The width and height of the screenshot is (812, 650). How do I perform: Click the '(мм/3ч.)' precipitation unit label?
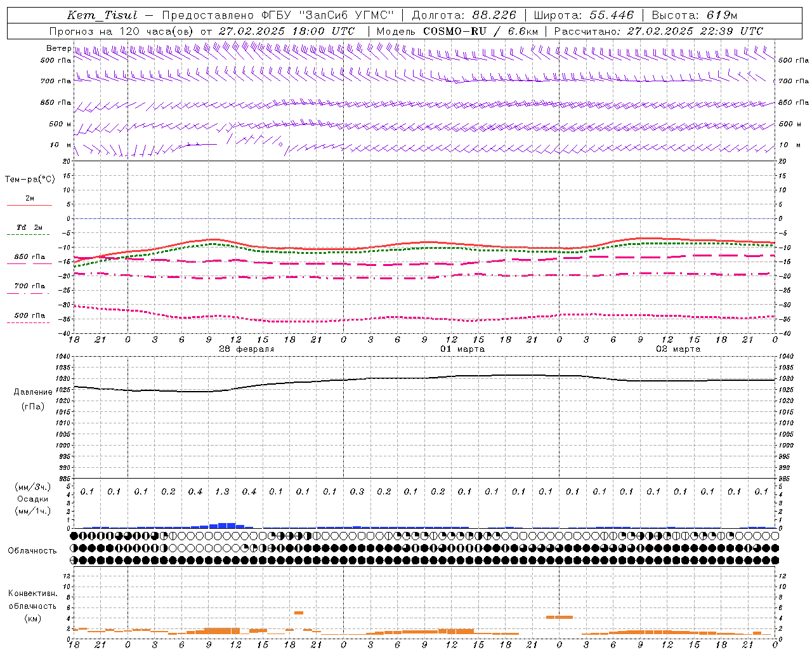(33, 487)
